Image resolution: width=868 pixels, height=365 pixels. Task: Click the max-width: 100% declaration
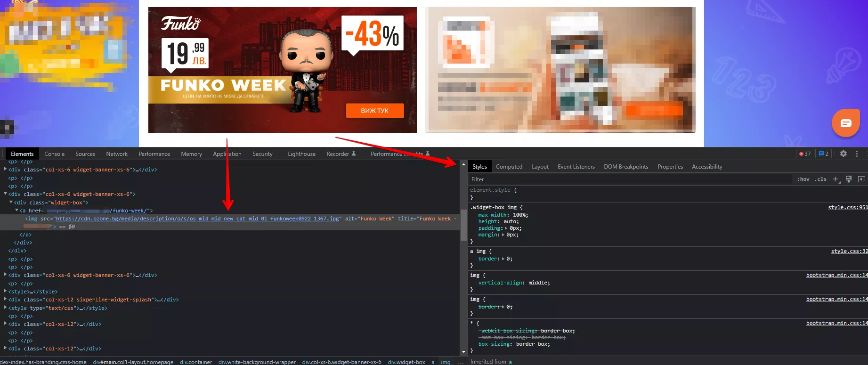503,215
